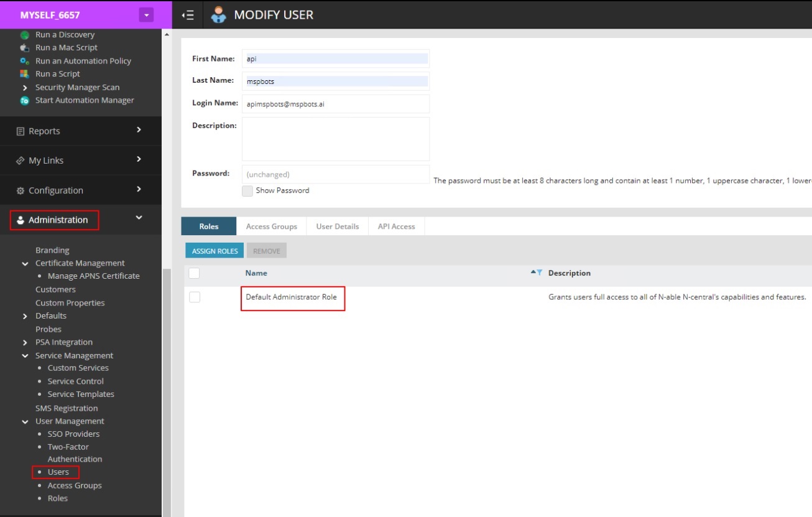Open Custom Properties in the sidebar
812x517 pixels.
point(70,303)
